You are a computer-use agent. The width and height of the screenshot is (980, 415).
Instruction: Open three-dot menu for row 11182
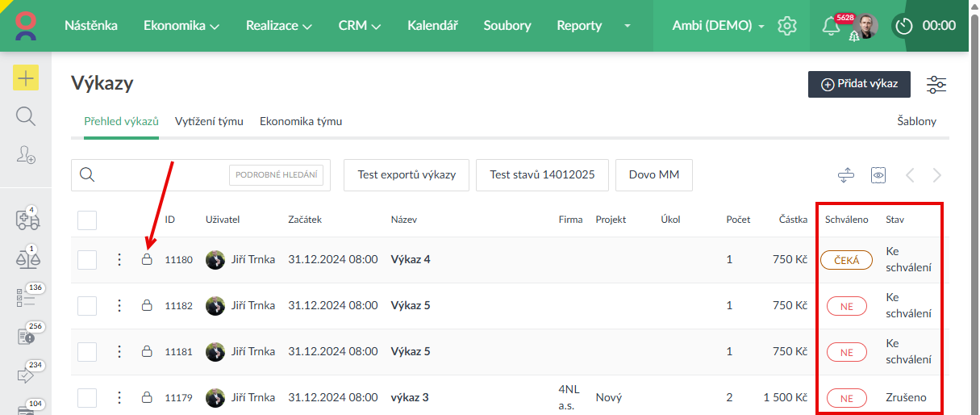tap(119, 306)
